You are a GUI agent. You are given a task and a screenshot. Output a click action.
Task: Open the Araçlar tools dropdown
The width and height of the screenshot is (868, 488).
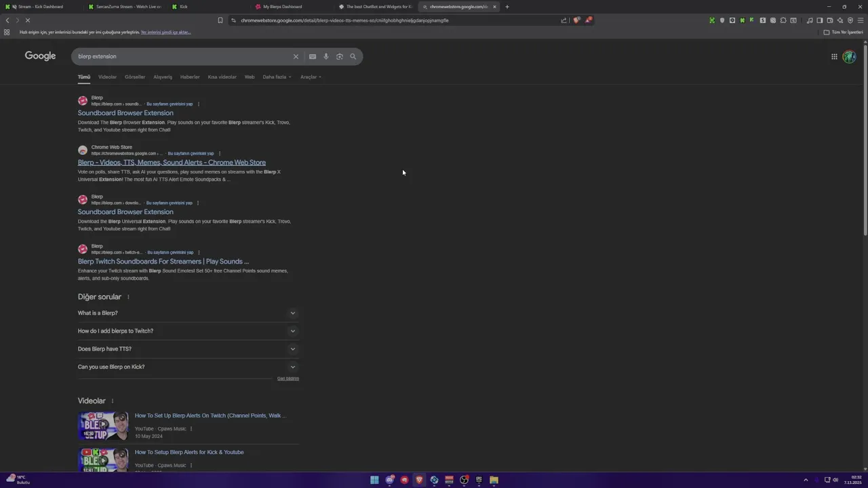(x=311, y=77)
